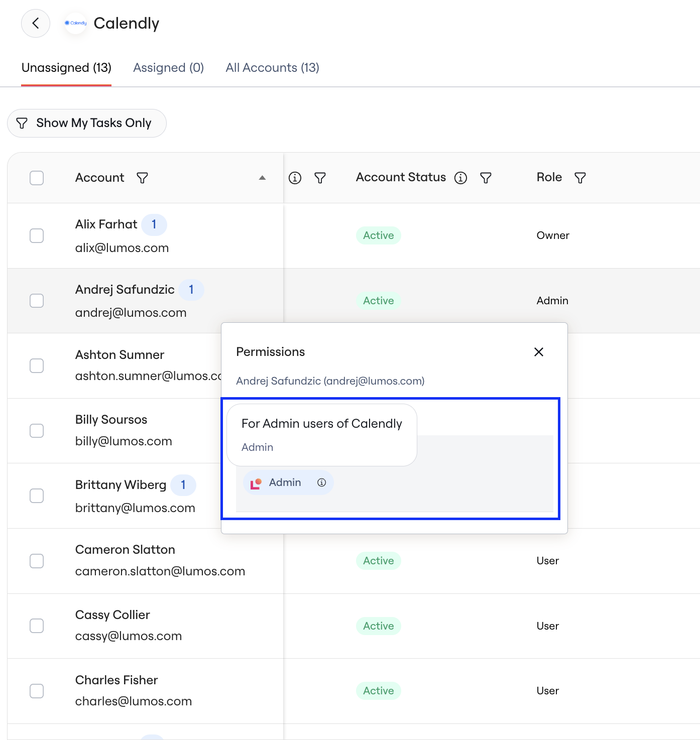Open the Role column filter
The image size is (700, 740).
click(580, 178)
